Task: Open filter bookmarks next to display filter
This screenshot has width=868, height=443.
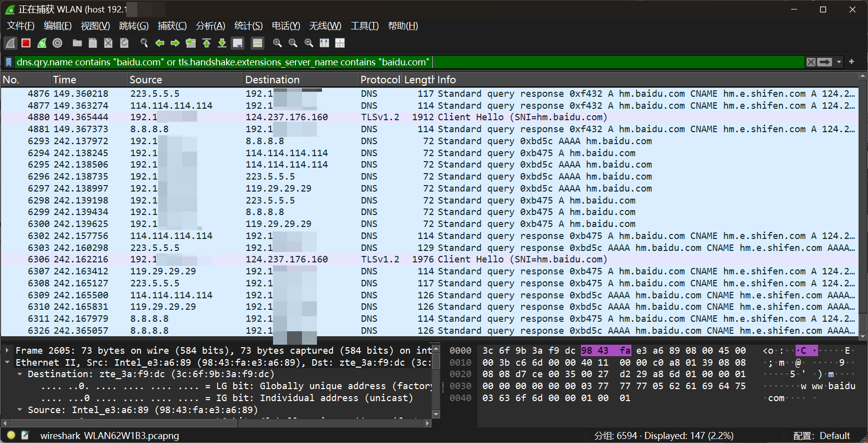Action: pos(8,62)
